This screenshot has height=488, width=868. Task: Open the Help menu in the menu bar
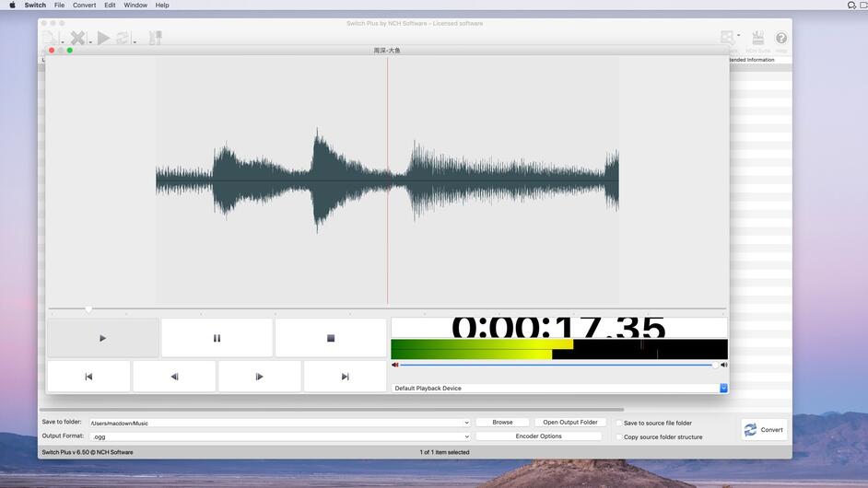pyautogui.click(x=162, y=5)
